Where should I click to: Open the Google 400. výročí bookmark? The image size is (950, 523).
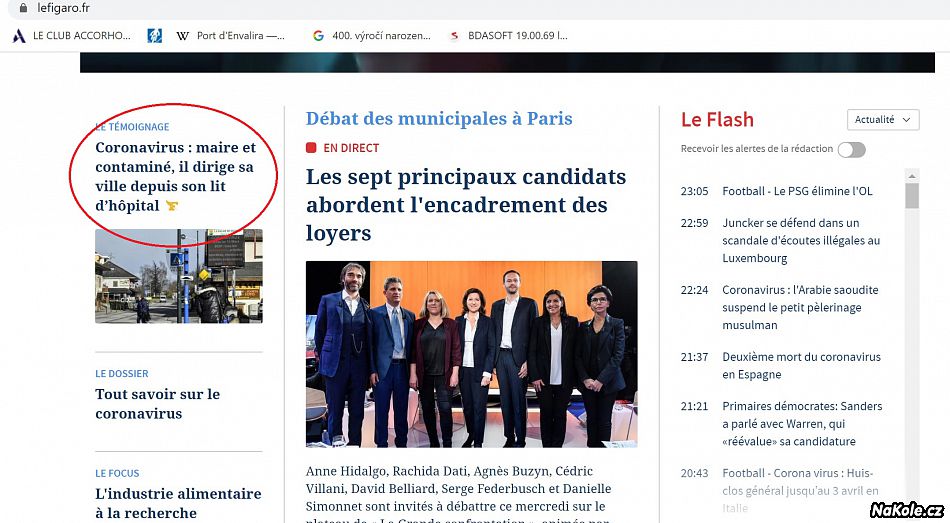[x=371, y=36]
